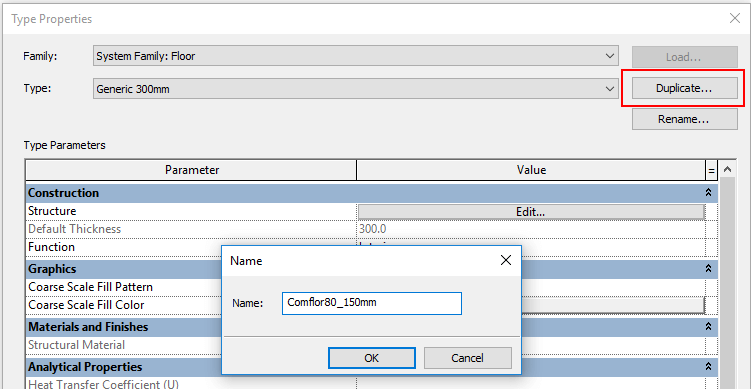Click the Parameter column header
The image size is (751, 389).
click(192, 170)
